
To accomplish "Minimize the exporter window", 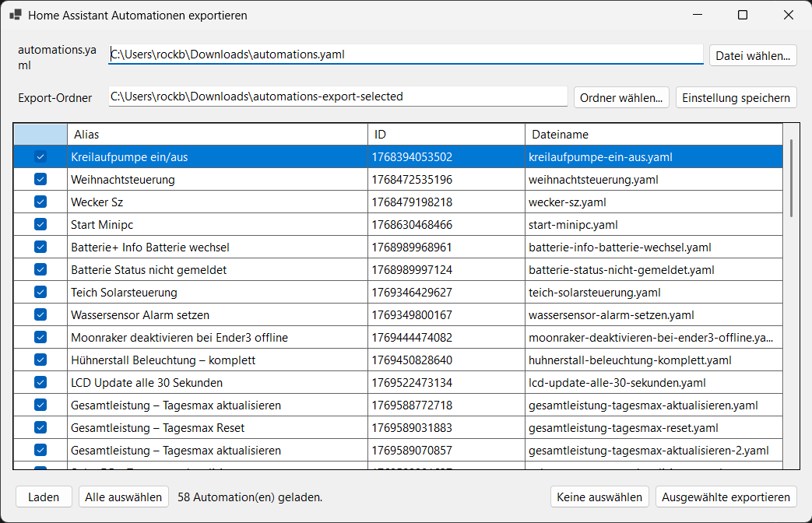I will pyautogui.click(x=698, y=15).
